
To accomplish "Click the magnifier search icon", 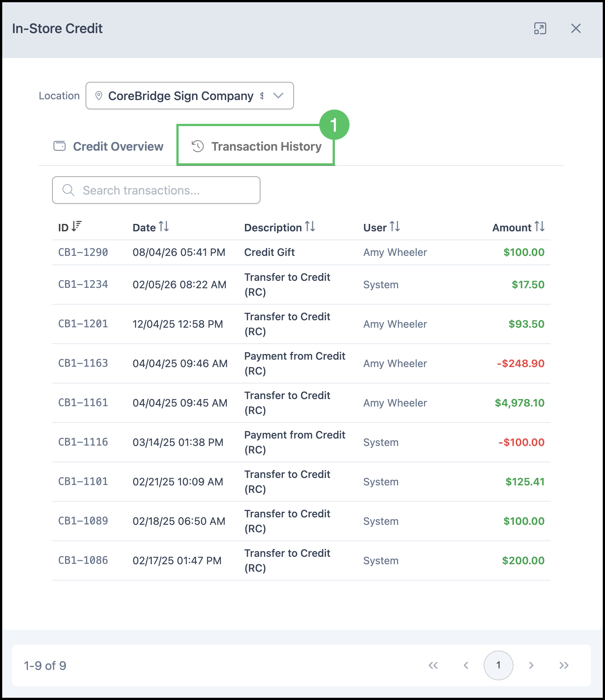I will pos(68,190).
